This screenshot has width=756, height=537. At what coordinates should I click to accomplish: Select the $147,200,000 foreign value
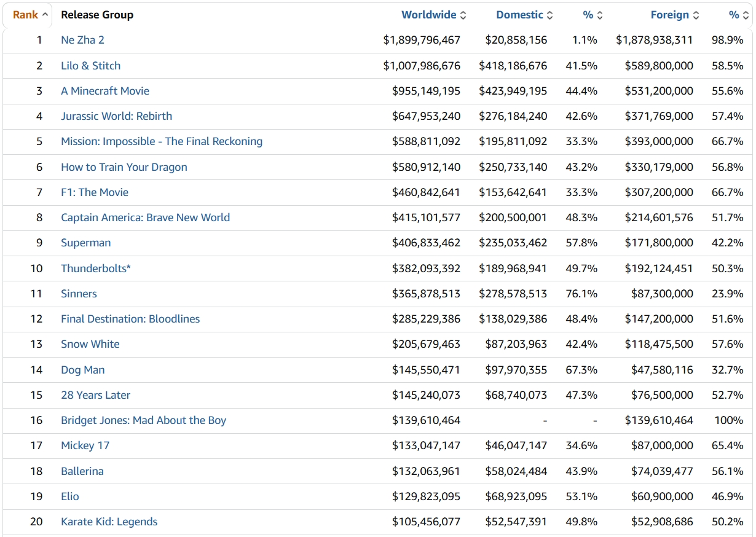659,319
